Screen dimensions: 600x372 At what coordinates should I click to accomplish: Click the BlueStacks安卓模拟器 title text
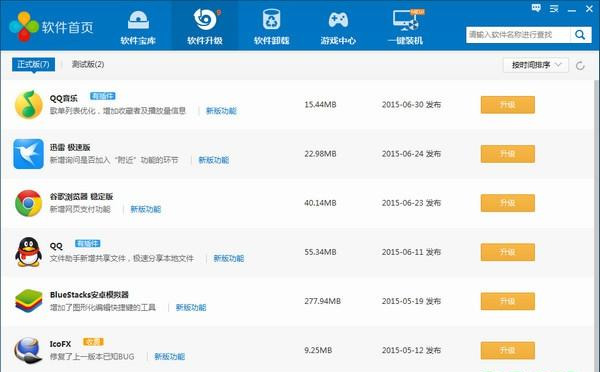coord(89,295)
